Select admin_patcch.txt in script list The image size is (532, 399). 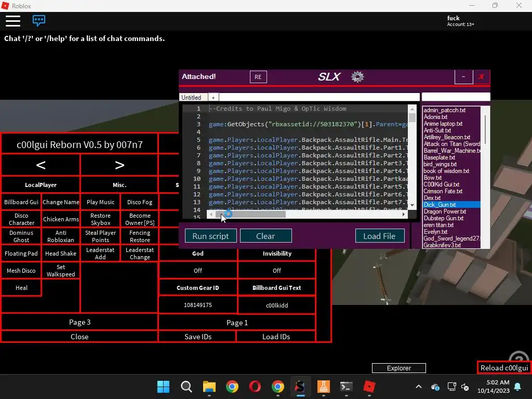[445, 110]
